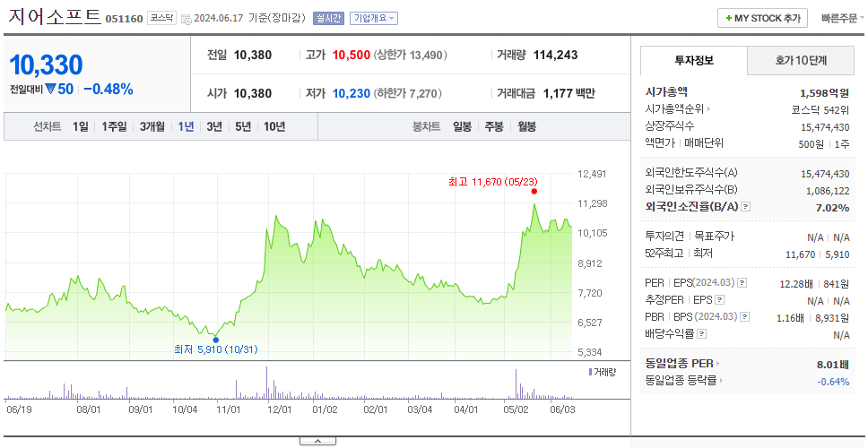Click help icon next to PBR BPS(2024.03)

point(745,317)
